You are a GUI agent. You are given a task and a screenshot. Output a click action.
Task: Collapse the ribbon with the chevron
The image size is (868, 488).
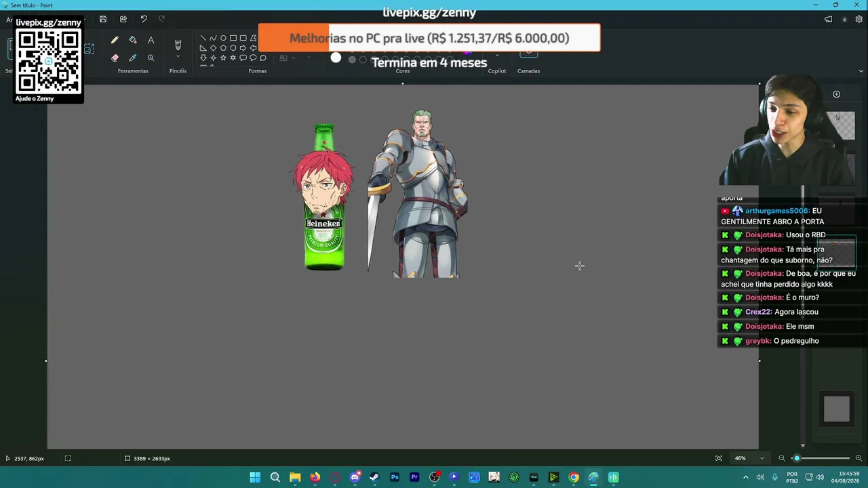pos(861,70)
